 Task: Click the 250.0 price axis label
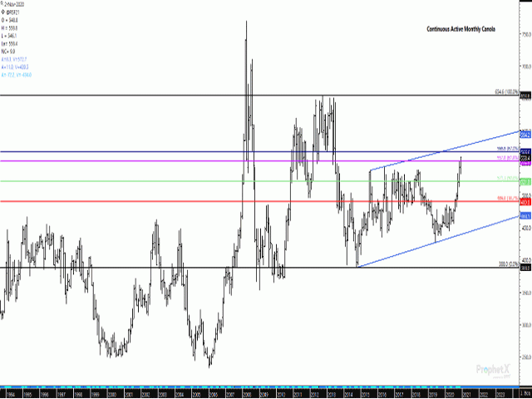pyautogui.click(x=526, y=357)
